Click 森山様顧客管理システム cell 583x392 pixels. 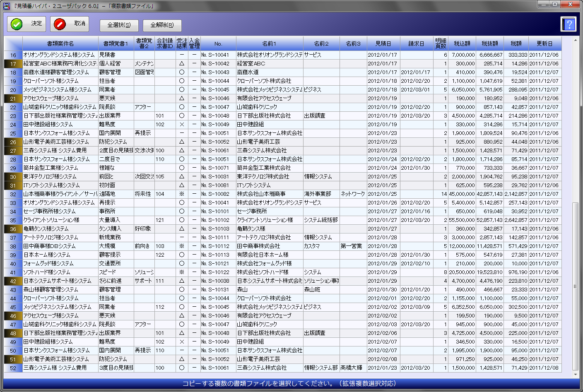[60, 290]
